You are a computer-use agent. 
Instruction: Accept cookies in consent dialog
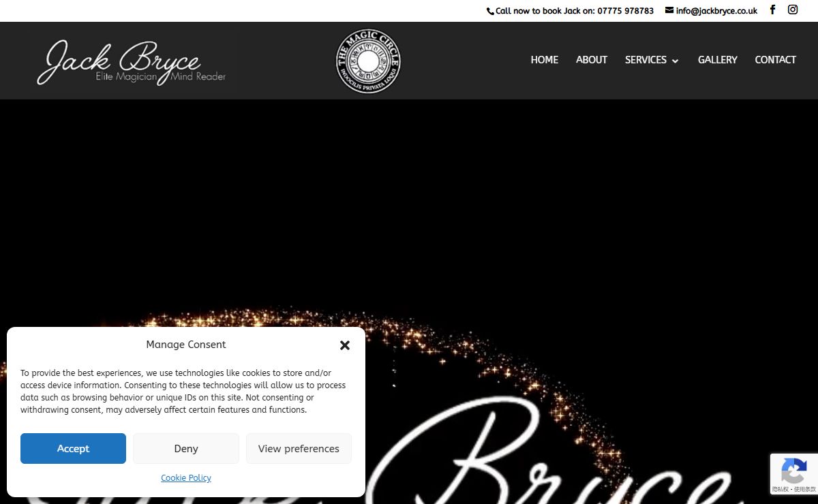[73, 448]
